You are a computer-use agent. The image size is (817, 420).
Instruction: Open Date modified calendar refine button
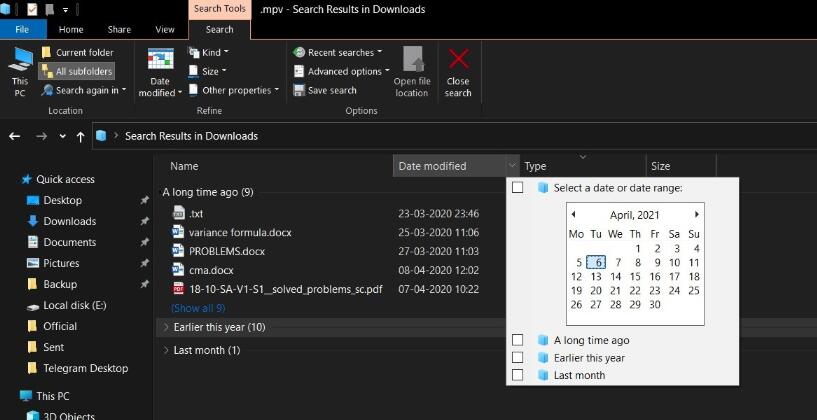tap(160, 72)
